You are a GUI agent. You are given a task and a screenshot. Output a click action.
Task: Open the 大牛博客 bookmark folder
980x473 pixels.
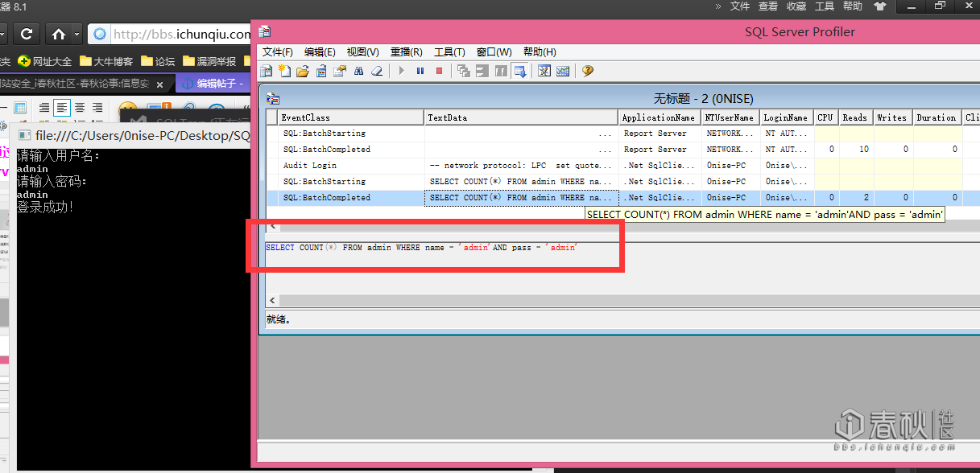[x=106, y=61]
